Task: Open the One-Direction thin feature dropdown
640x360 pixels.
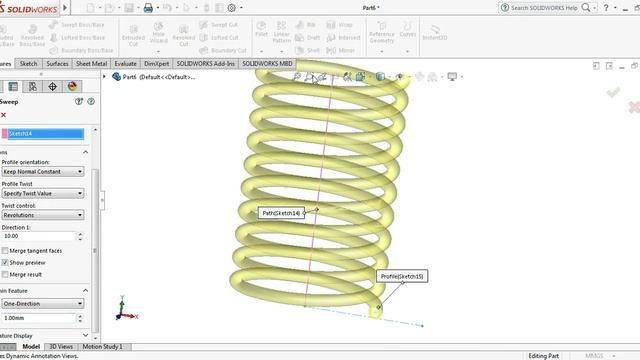Action: 43,304
